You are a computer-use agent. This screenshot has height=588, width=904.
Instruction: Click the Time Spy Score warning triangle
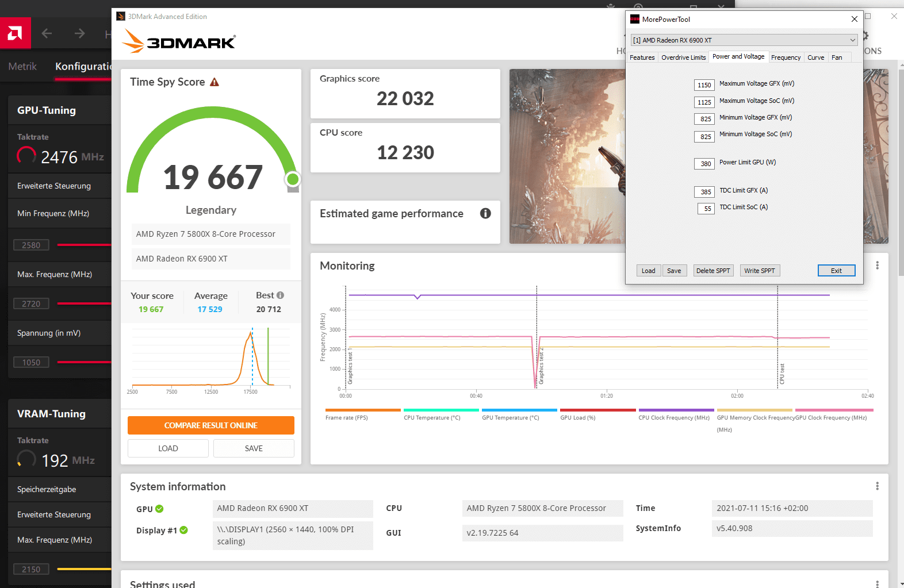click(214, 82)
